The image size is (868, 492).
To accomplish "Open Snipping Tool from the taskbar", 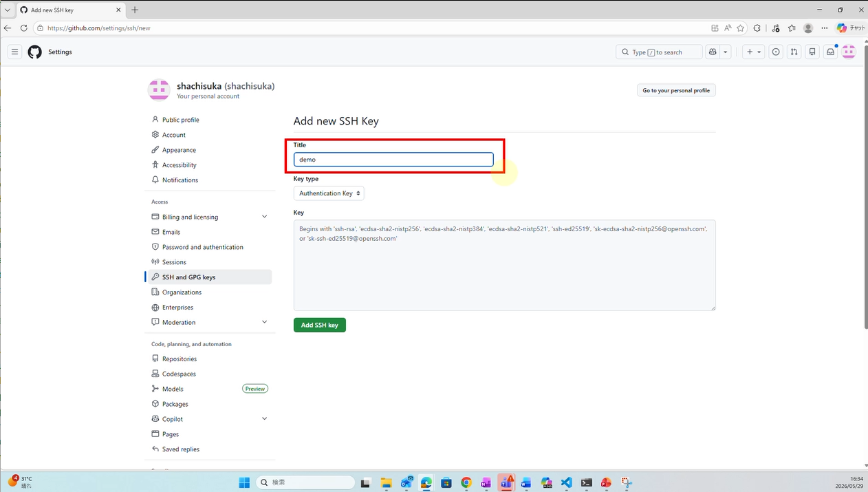I will coord(626,483).
